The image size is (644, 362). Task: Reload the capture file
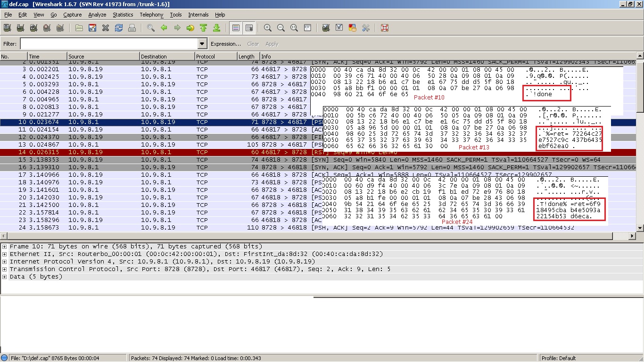tap(119, 28)
